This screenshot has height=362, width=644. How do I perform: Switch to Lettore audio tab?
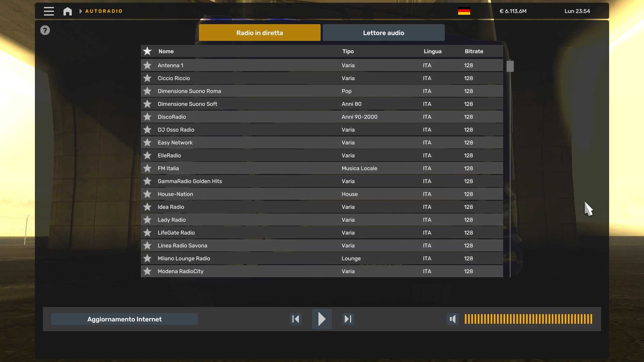click(383, 33)
